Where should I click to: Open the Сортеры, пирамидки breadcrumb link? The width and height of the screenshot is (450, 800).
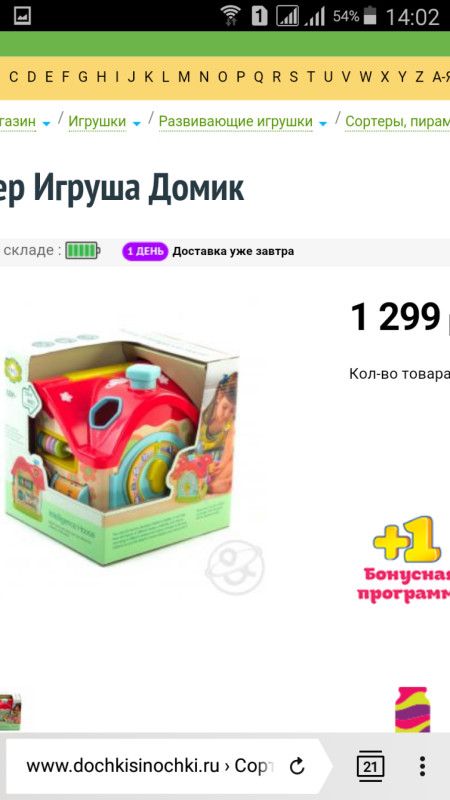click(x=397, y=121)
